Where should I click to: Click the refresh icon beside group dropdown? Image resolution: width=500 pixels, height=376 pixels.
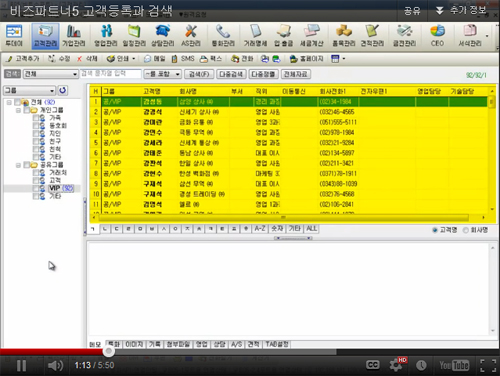(62, 90)
